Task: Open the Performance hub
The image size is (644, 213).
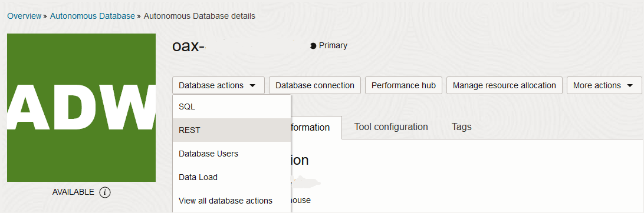Action: click(x=403, y=85)
